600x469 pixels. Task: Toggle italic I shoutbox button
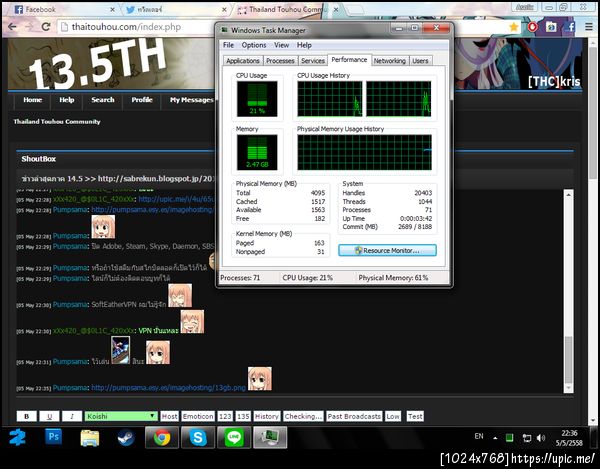click(x=72, y=416)
